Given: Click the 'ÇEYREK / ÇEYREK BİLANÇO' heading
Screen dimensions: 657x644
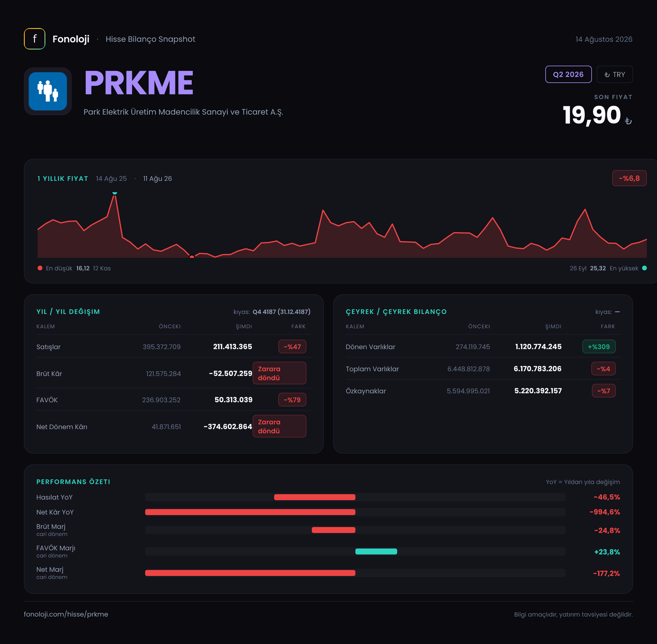Looking at the screenshot, I should (x=396, y=312).
